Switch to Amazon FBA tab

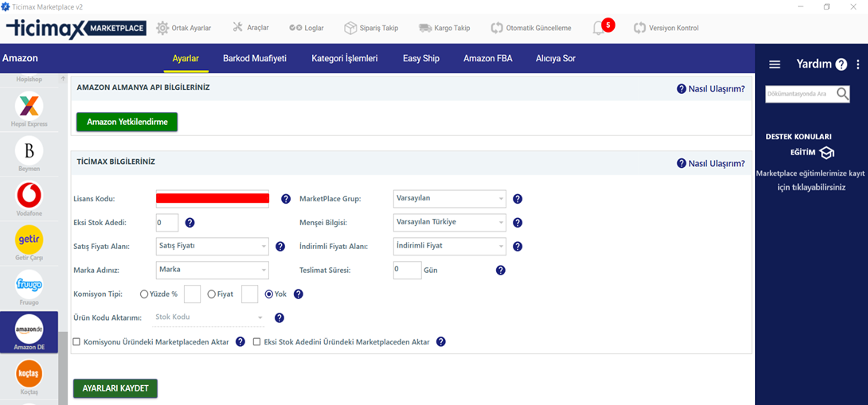(487, 58)
